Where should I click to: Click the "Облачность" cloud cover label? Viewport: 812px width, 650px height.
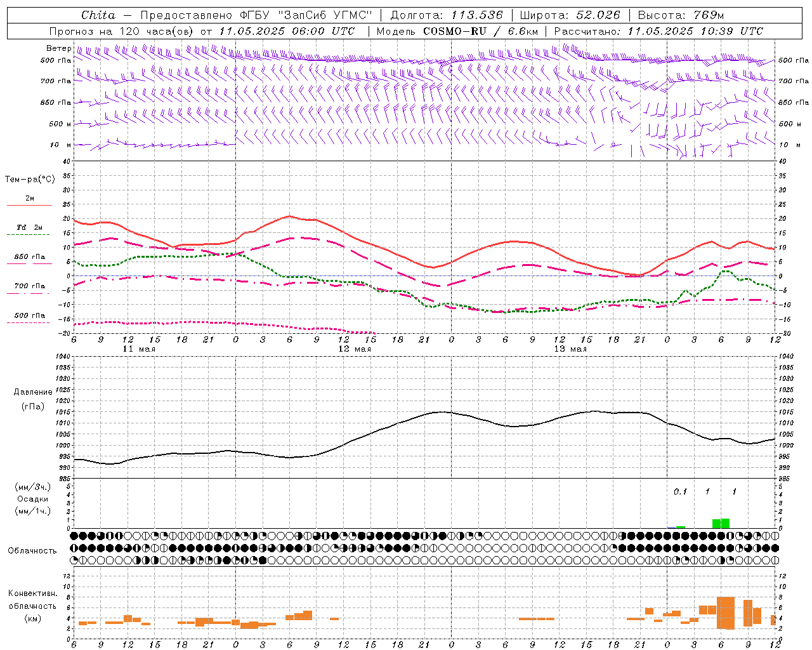point(32,551)
